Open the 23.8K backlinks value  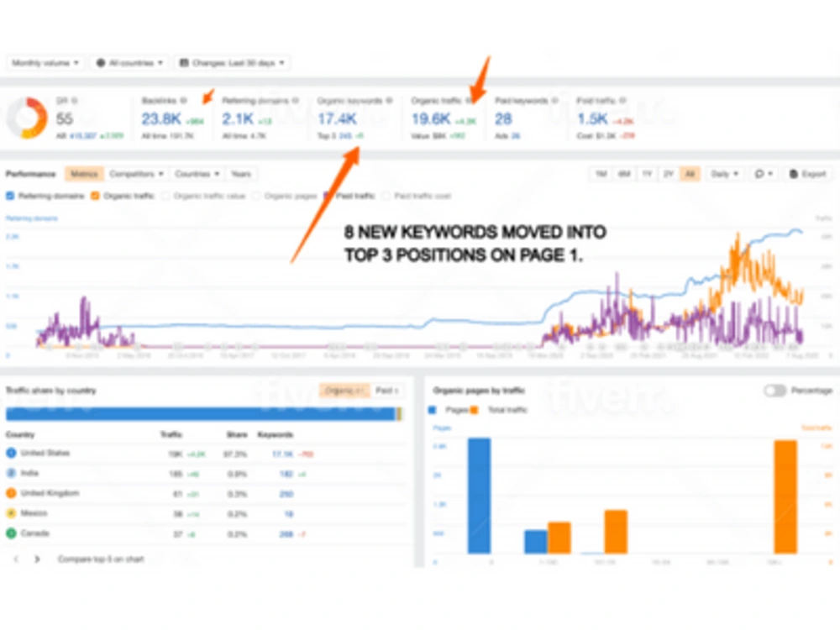click(161, 119)
